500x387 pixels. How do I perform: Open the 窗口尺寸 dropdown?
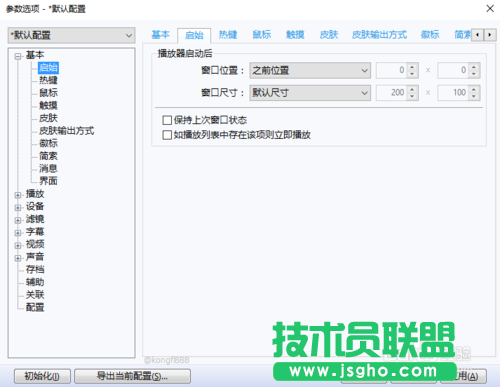(310, 93)
